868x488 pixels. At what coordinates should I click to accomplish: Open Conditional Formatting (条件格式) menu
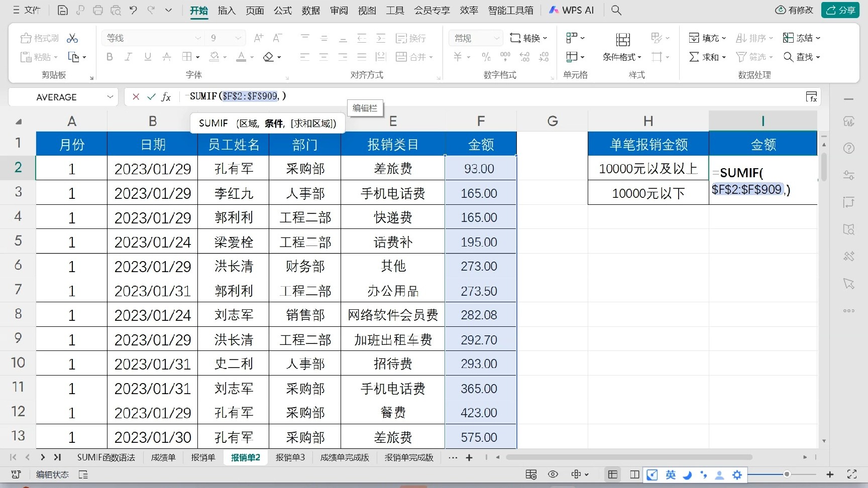(622, 48)
